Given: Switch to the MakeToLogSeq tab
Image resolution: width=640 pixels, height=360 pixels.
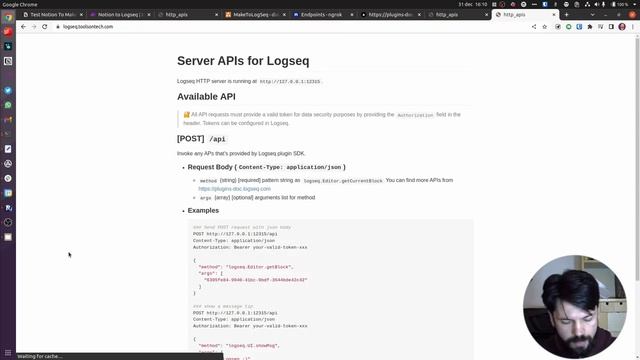Looking at the screenshot, I should pos(254,14).
